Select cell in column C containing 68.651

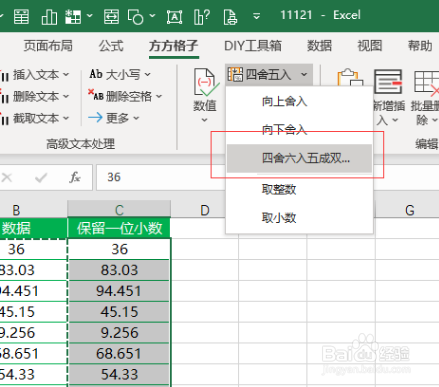119,353
